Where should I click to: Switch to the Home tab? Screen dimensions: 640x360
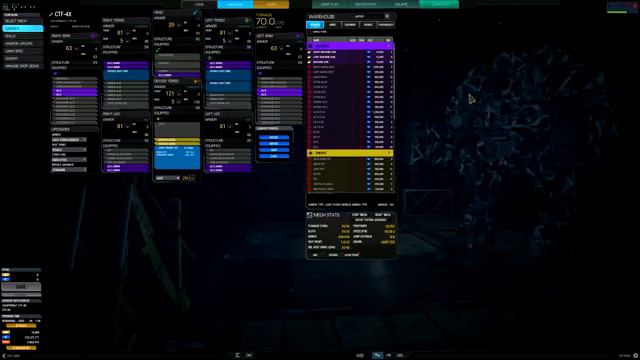pyautogui.click(x=199, y=4)
